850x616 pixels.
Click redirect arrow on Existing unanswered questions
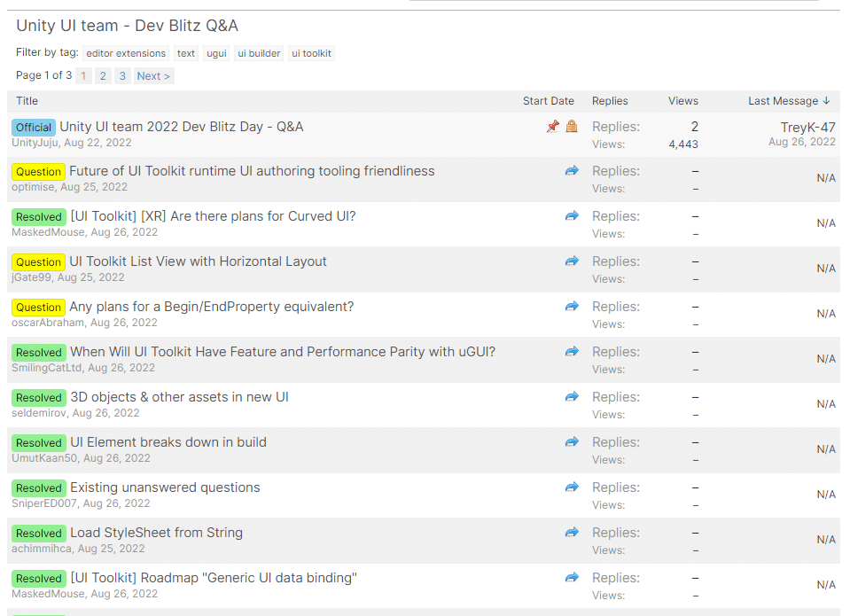point(572,487)
